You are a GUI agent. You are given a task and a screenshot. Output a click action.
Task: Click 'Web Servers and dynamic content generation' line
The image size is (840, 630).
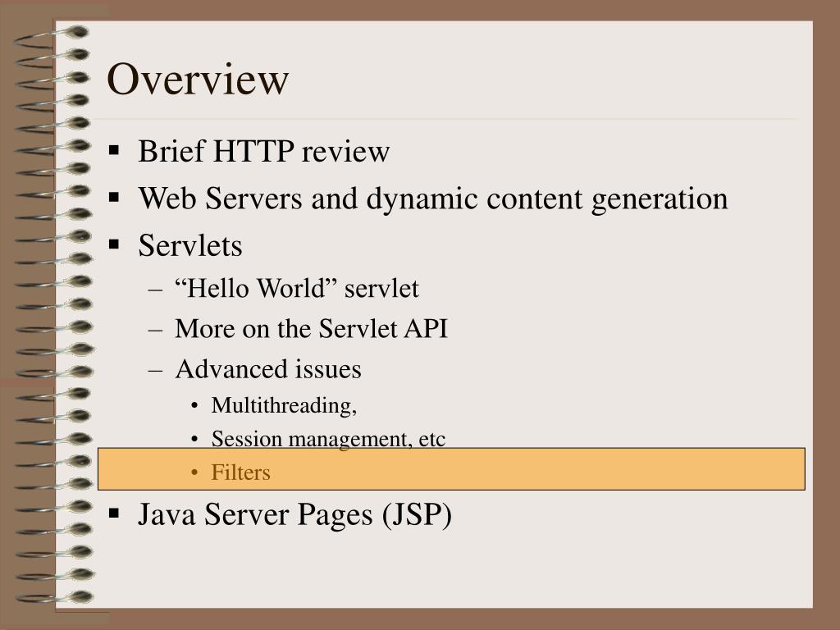coord(433,199)
